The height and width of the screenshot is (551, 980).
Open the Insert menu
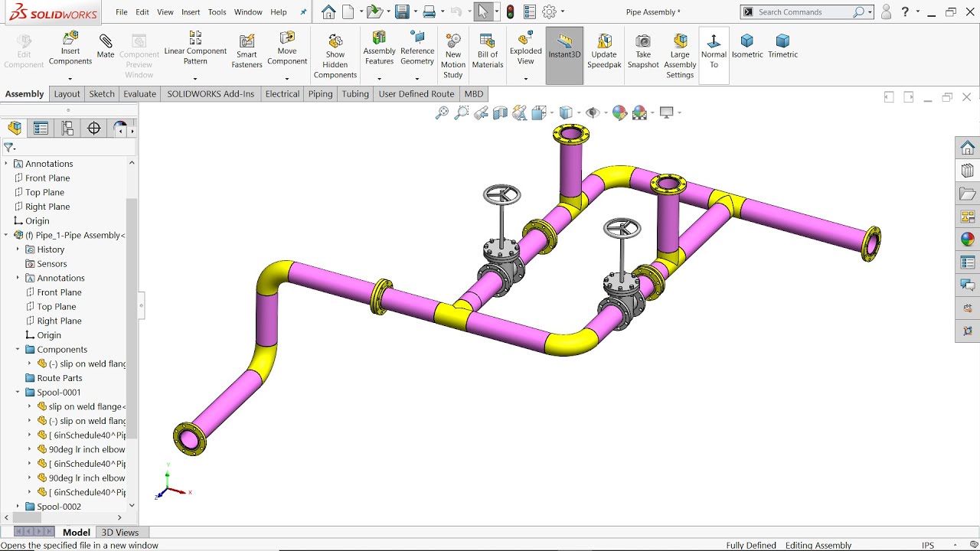click(191, 12)
